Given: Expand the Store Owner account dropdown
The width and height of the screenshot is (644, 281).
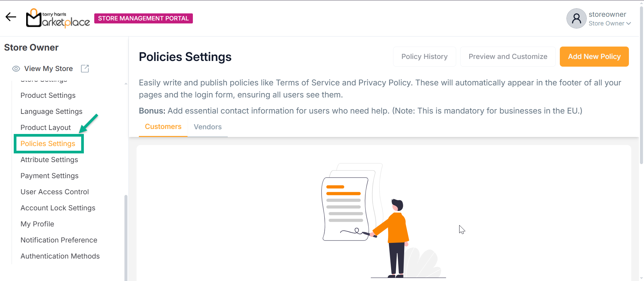Looking at the screenshot, I should [x=610, y=23].
